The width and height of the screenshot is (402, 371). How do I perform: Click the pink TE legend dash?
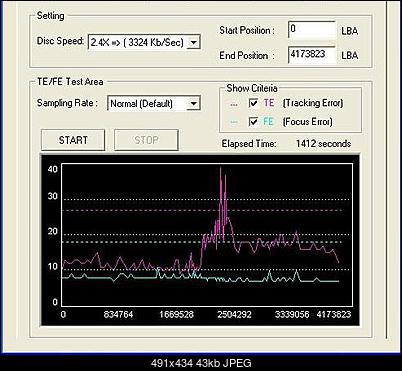[234, 105]
